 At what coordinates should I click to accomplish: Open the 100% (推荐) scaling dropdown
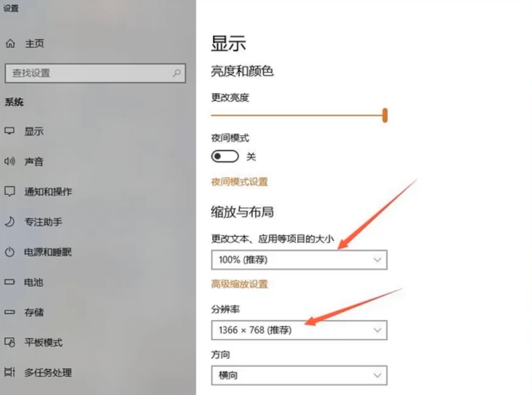point(299,260)
